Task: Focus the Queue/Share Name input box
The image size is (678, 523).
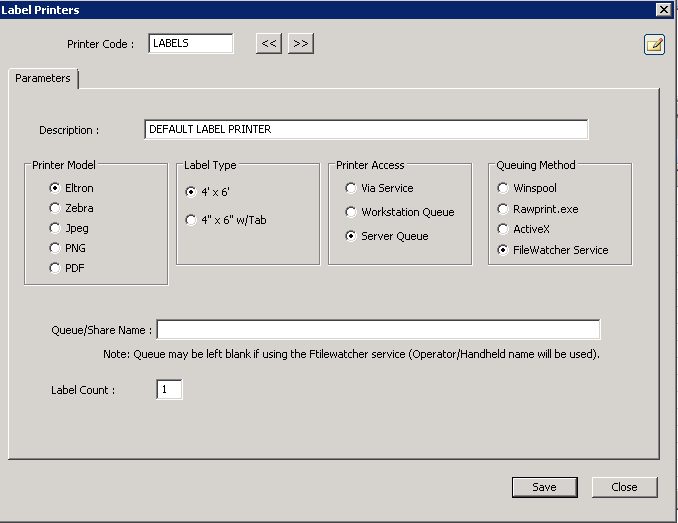Action: pos(378,330)
